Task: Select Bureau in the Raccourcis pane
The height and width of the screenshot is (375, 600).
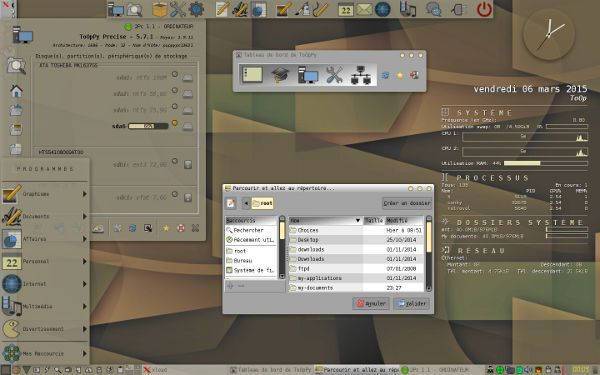Action: [251, 261]
